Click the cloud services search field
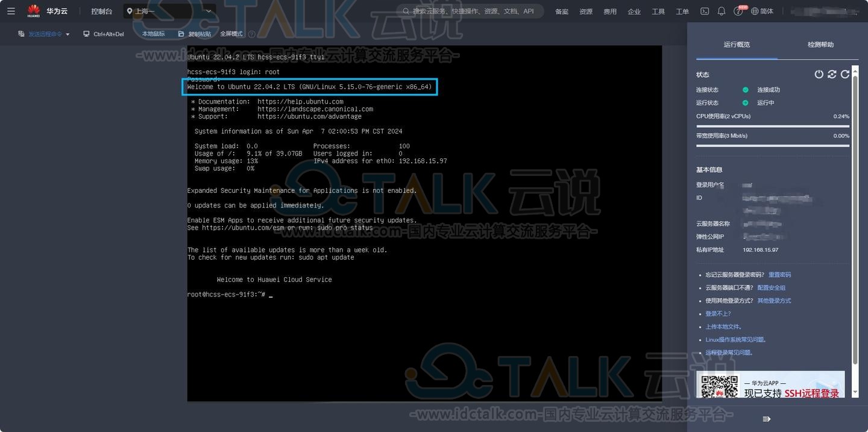Screen dimensions: 868x432 click(470, 11)
